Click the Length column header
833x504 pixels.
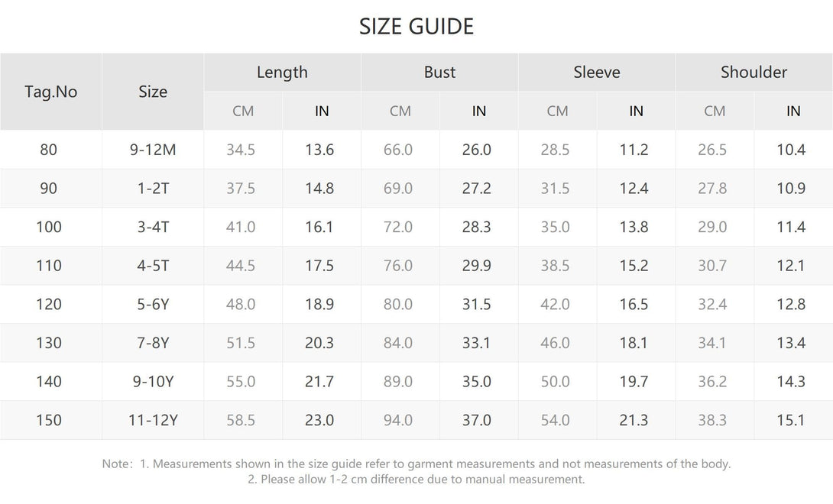pyautogui.click(x=282, y=73)
